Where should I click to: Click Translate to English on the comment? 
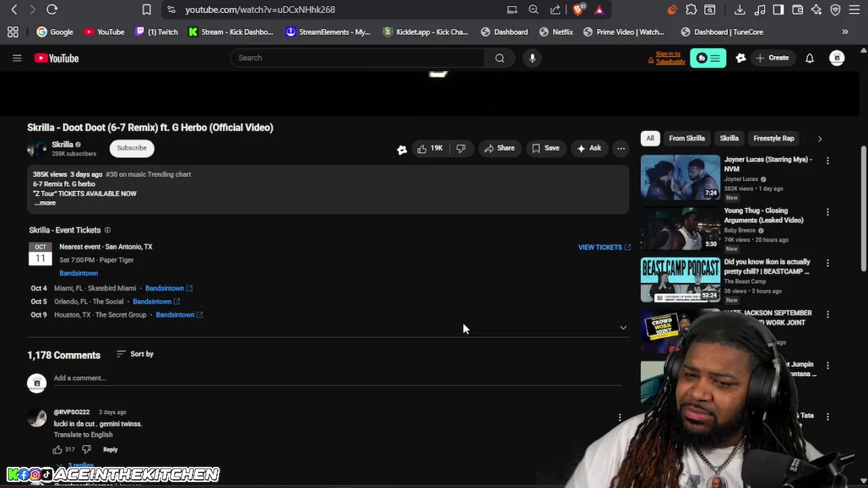click(x=83, y=434)
